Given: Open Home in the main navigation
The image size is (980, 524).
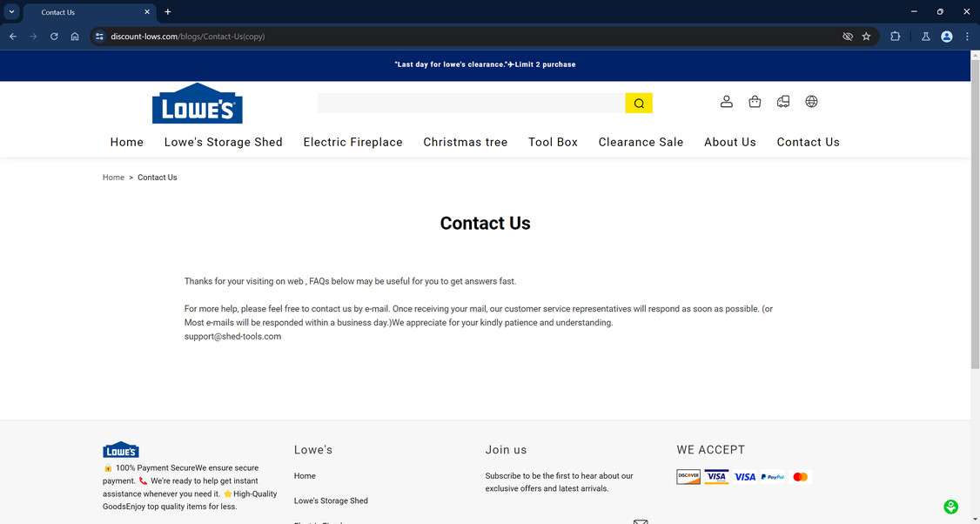Looking at the screenshot, I should tap(127, 142).
